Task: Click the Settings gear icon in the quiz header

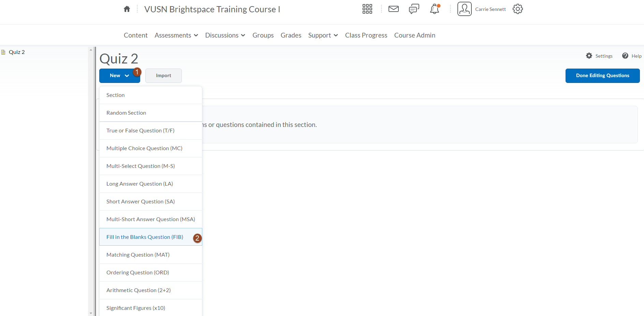Action: point(589,56)
